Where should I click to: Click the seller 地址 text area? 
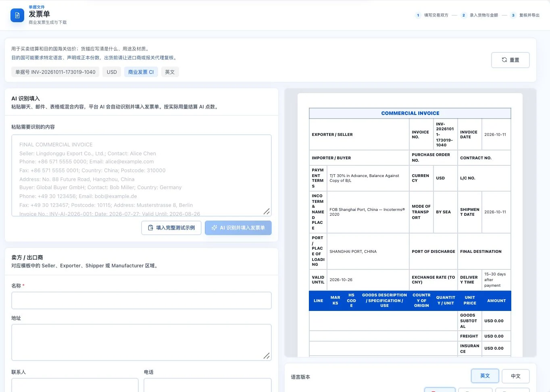[x=142, y=342]
